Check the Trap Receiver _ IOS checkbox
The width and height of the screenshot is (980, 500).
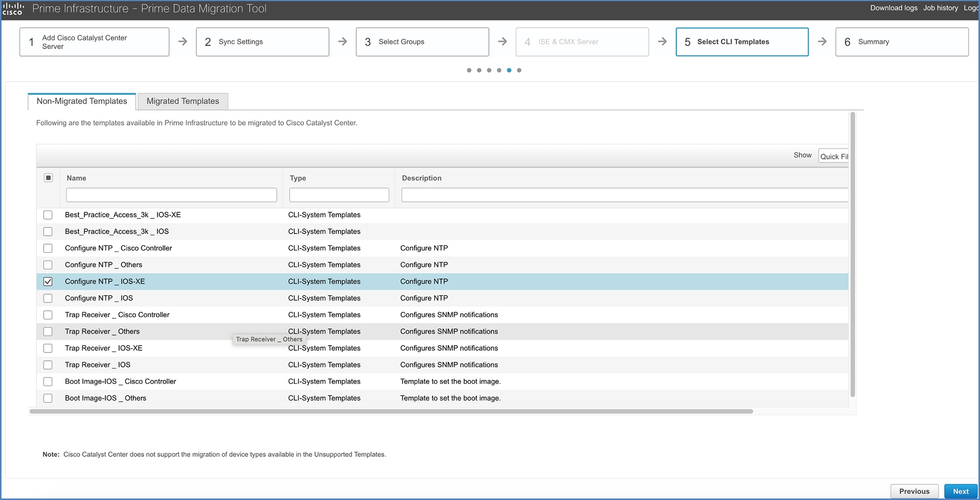48,365
